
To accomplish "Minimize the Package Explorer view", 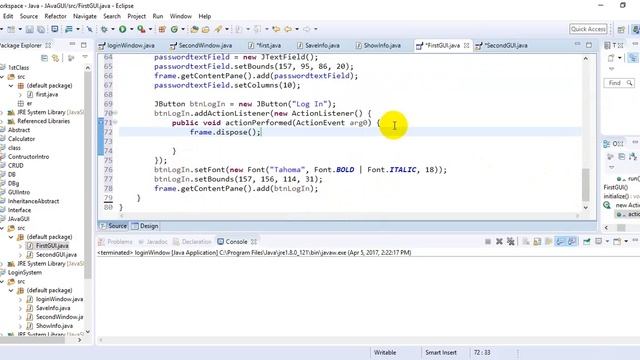I will coord(72,44).
